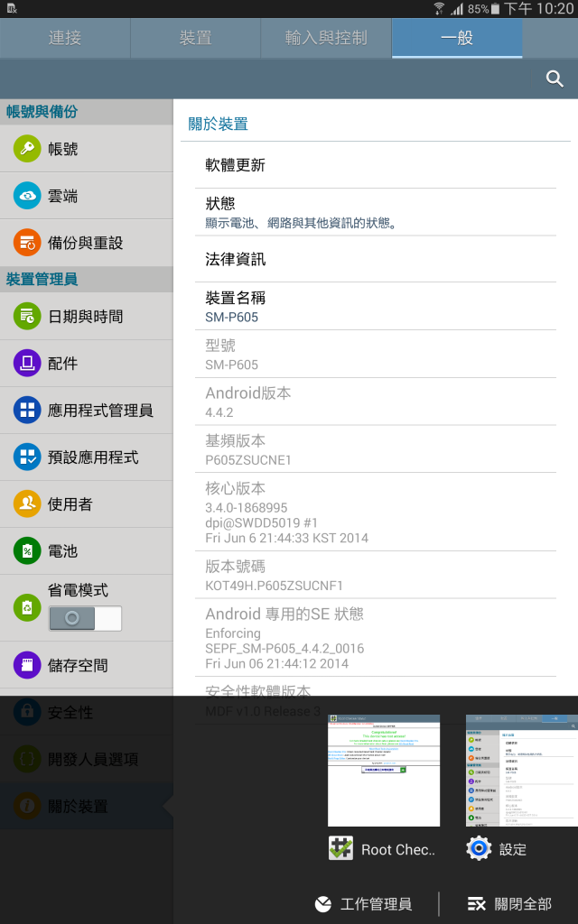Tap the 基頻版本 P605ZSUCNE1 row

[x=376, y=449]
